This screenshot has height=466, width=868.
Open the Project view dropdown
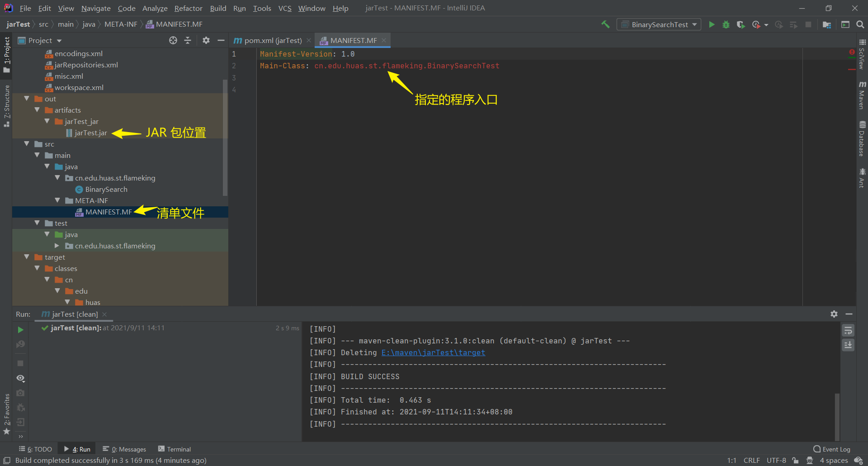(x=40, y=40)
